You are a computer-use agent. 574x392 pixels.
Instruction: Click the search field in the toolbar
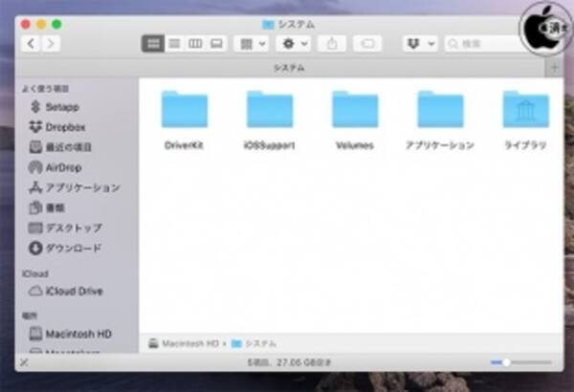pyautogui.click(x=483, y=44)
